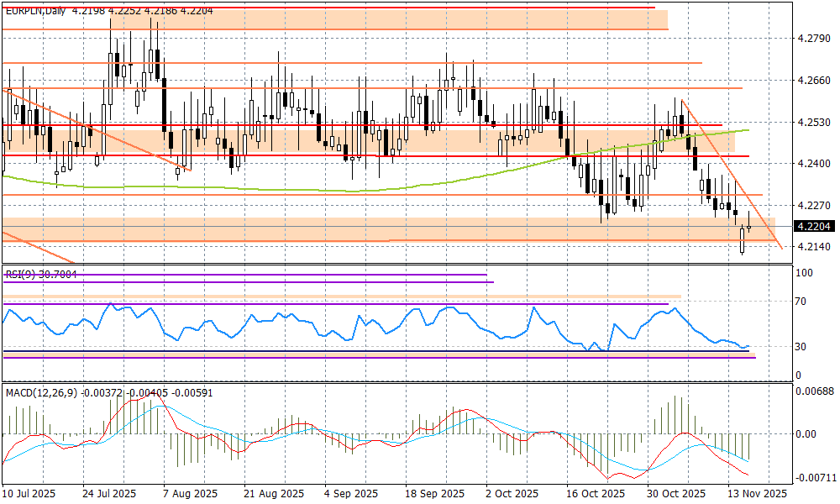Viewport: 840px width, 504px height.
Task: Select the 18 Sep 2025 date marker
Action: [x=434, y=494]
